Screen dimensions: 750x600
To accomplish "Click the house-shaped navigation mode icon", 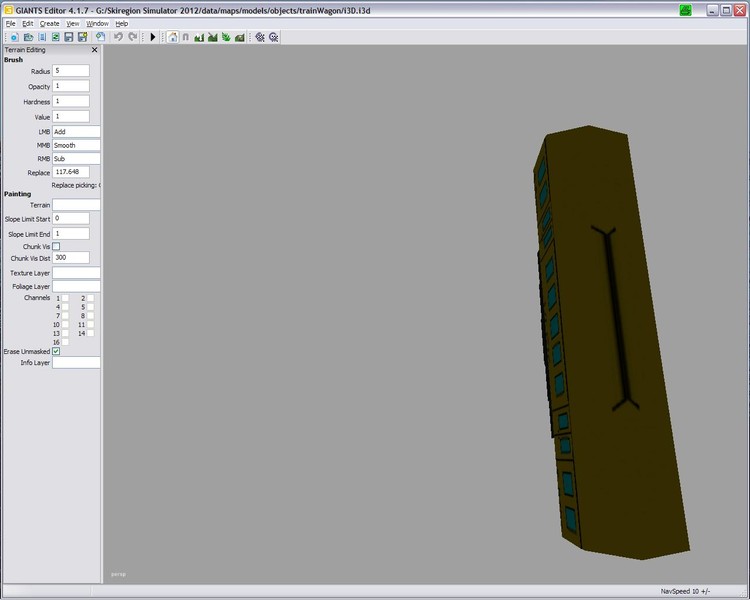I will tap(173, 37).
